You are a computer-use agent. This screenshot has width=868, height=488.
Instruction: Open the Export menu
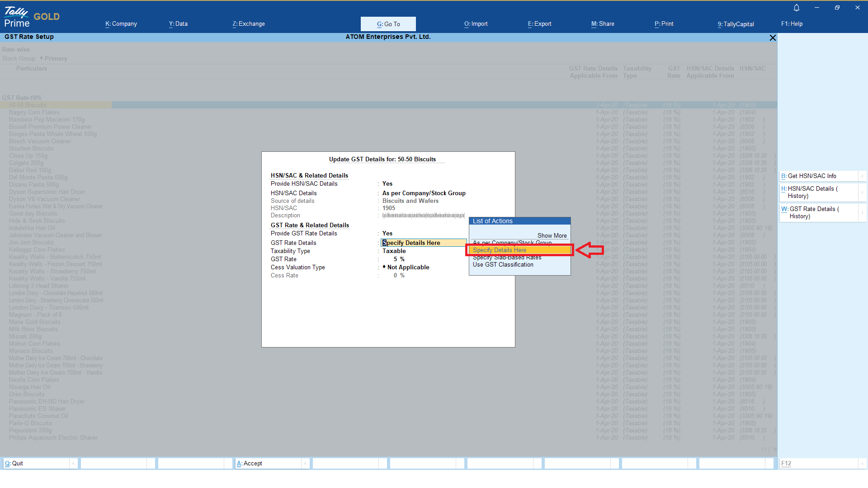(539, 24)
